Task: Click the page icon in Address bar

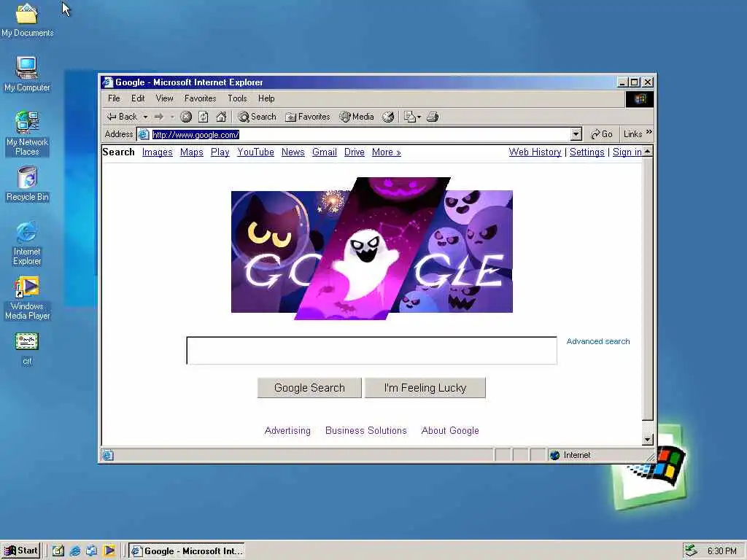Action: click(x=144, y=135)
